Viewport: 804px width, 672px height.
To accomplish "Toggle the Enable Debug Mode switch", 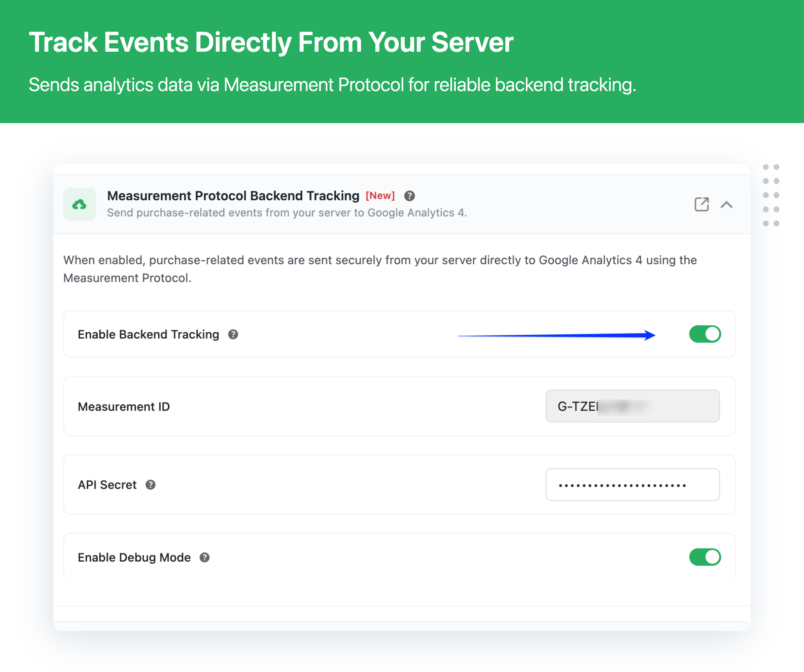I will click(x=705, y=557).
